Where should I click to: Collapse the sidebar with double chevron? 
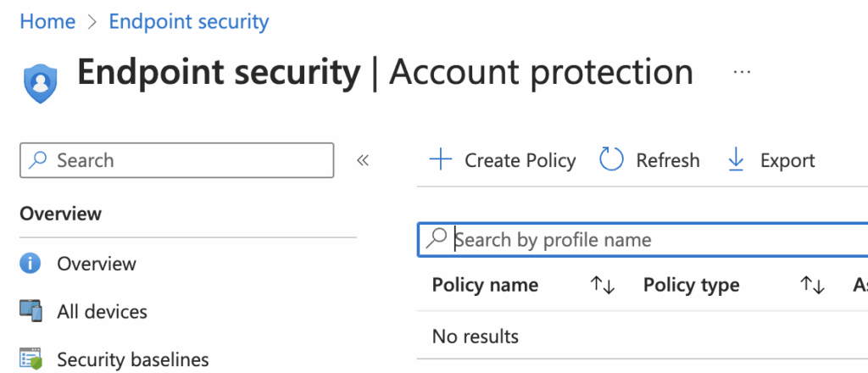click(363, 160)
